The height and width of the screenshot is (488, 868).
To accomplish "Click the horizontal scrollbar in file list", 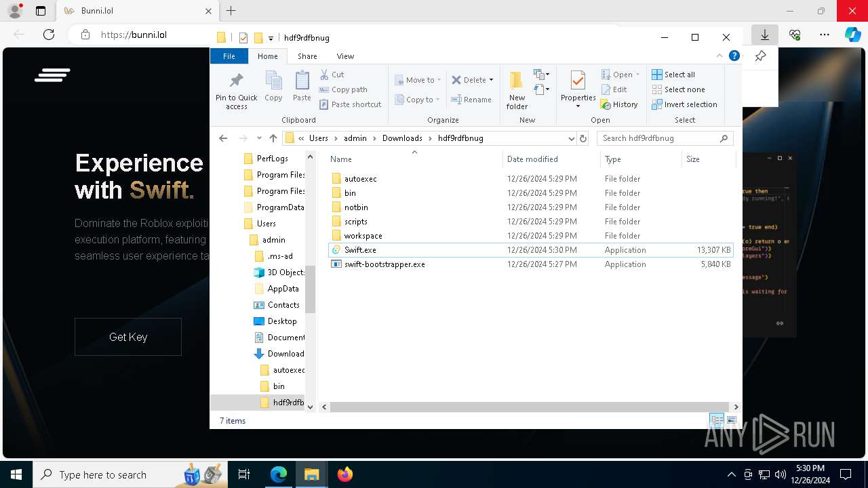I will tap(529, 407).
